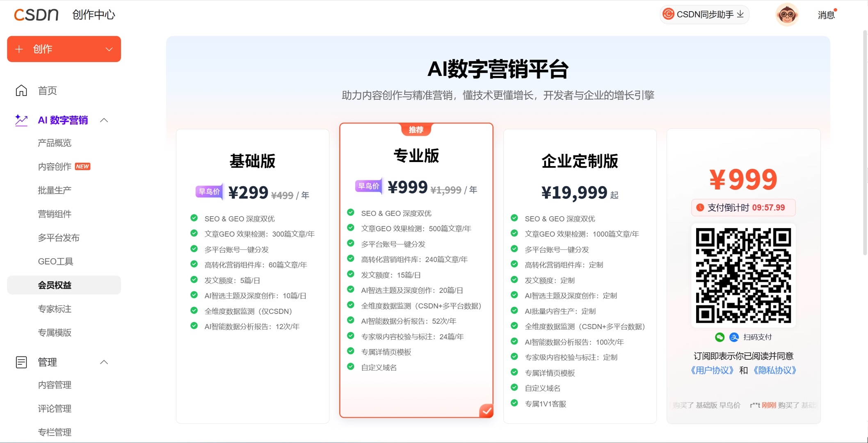Screen dimensions: 868x443
Task: Open the user avatar profile
Action: (x=787, y=15)
